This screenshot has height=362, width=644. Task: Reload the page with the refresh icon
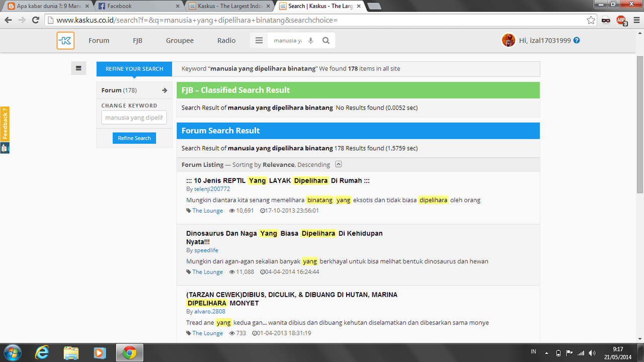pyautogui.click(x=36, y=20)
